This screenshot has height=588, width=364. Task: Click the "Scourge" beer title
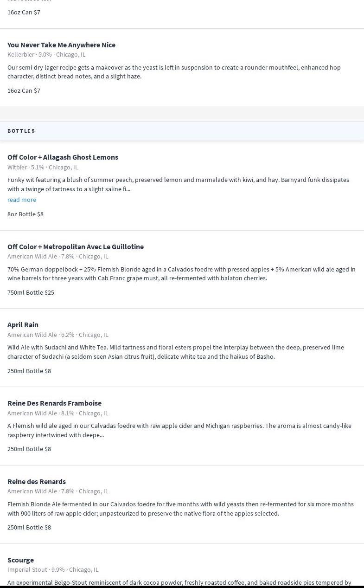click(20, 560)
